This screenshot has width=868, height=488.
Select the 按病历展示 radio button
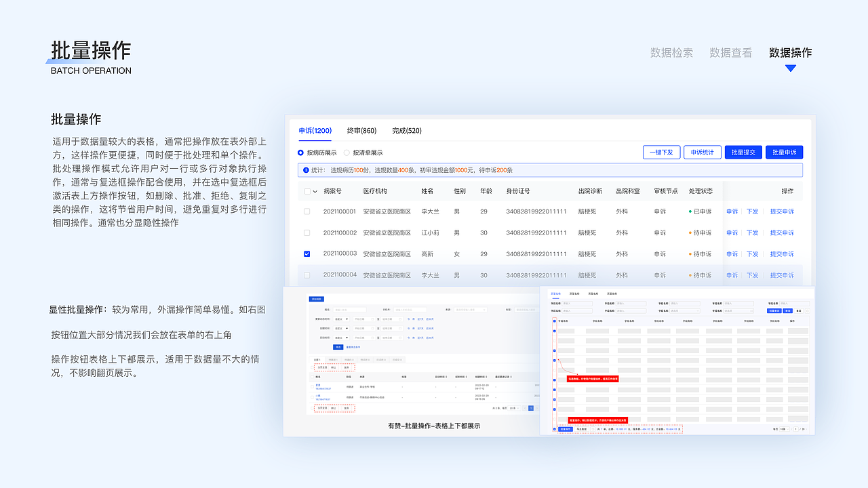(x=300, y=152)
